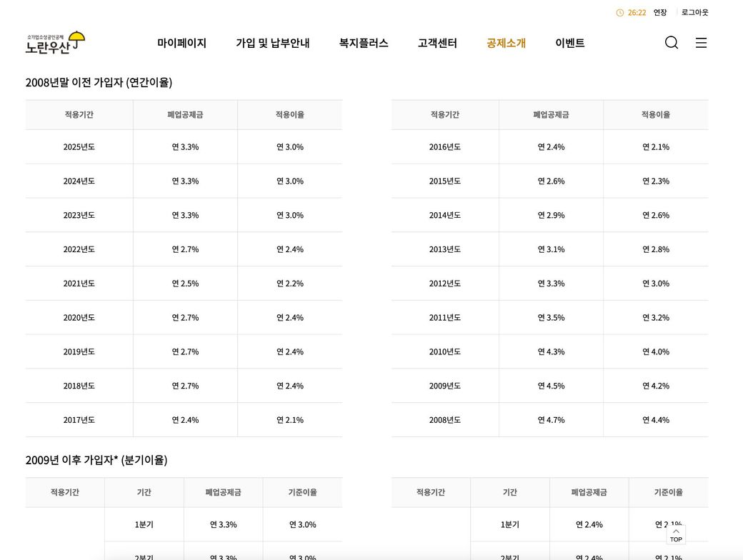Open the 이벤트 menu item
The width and height of the screenshot is (743, 560).
point(569,43)
